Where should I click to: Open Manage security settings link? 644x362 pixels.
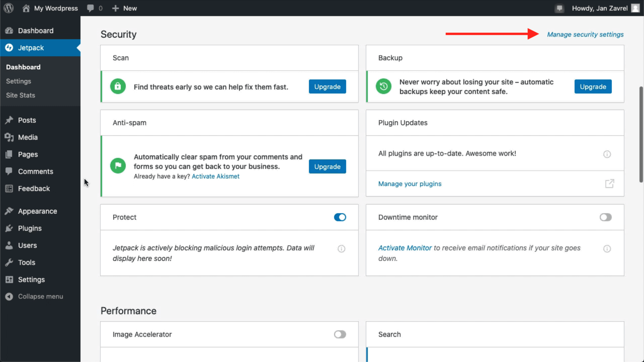585,34
